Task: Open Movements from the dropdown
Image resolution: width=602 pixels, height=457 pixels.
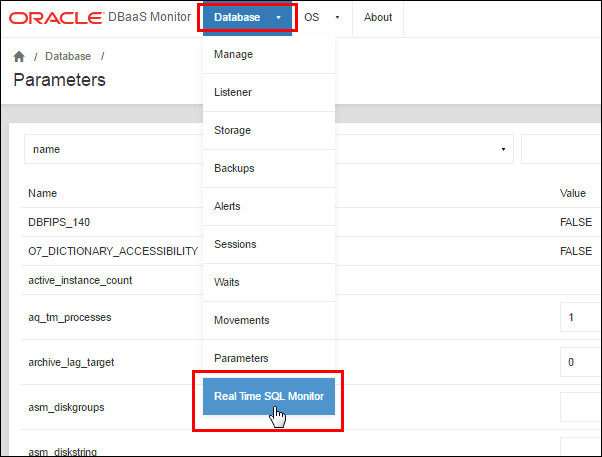Action: point(269,320)
